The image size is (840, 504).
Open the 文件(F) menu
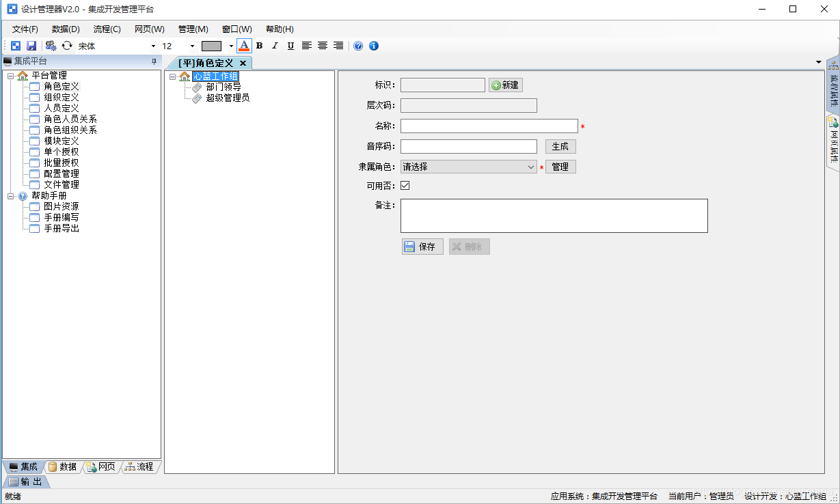click(x=25, y=29)
